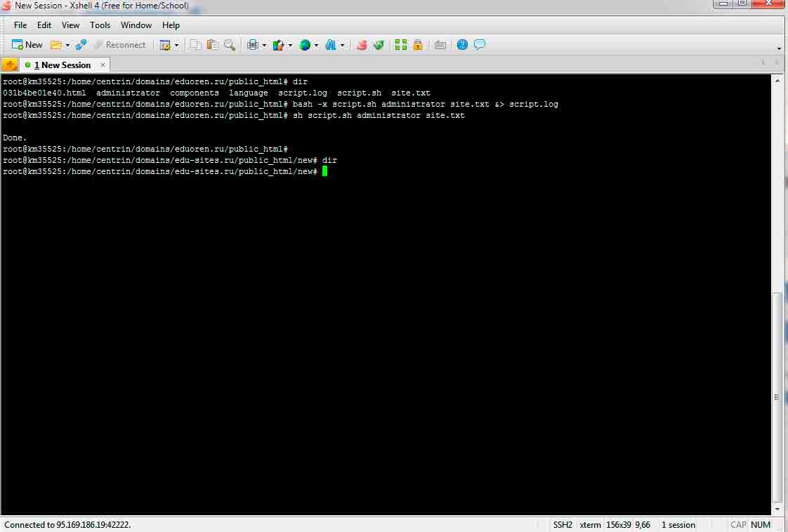This screenshot has width=788, height=532.
Task: Click the Find magnifier icon
Action: click(230, 45)
